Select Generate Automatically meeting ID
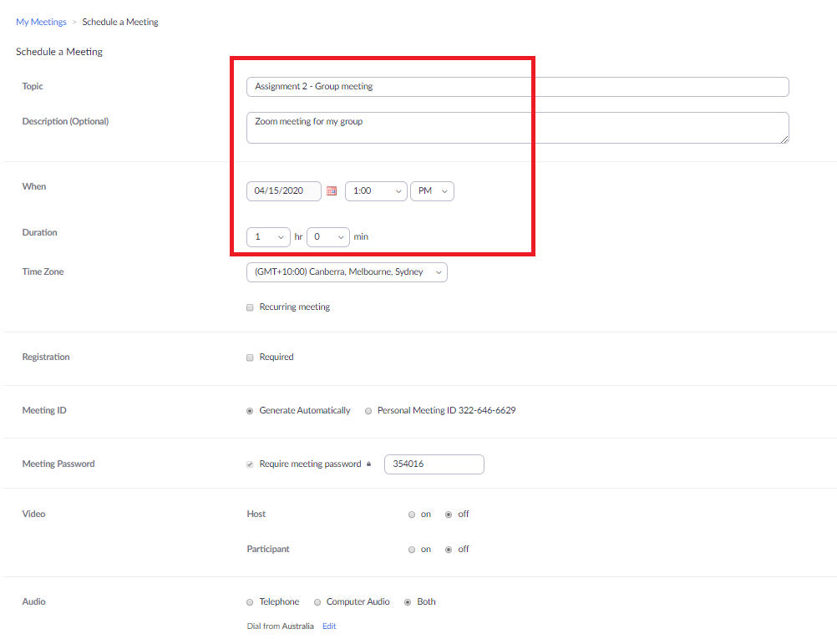Screen dimensions: 837x644 click(250, 411)
